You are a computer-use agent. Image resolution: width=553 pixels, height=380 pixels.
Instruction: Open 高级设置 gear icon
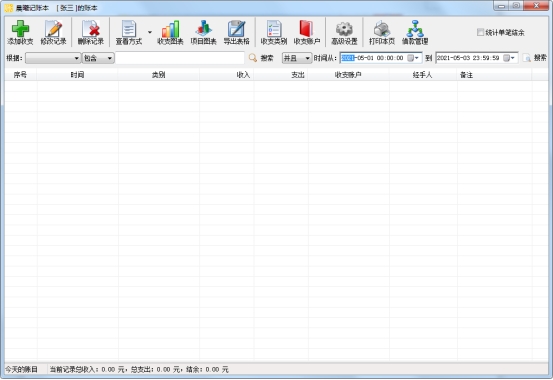pyautogui.click(x=344, y=29)
